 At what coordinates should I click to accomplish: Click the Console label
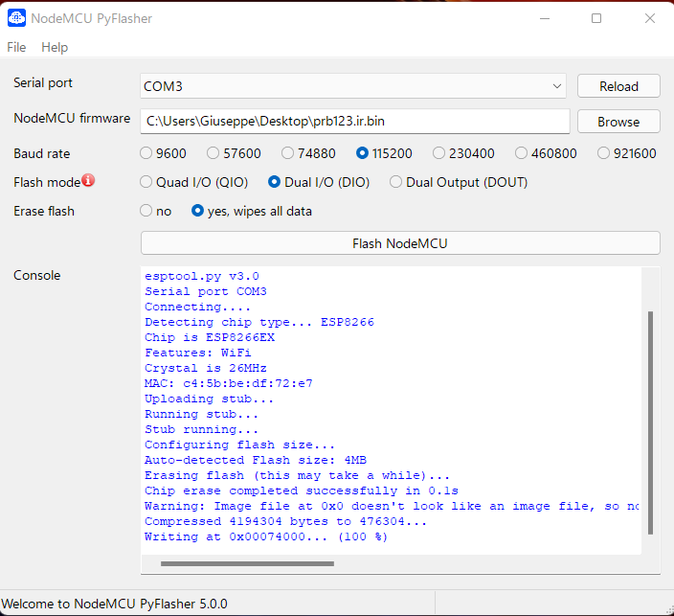click(37, 275)
